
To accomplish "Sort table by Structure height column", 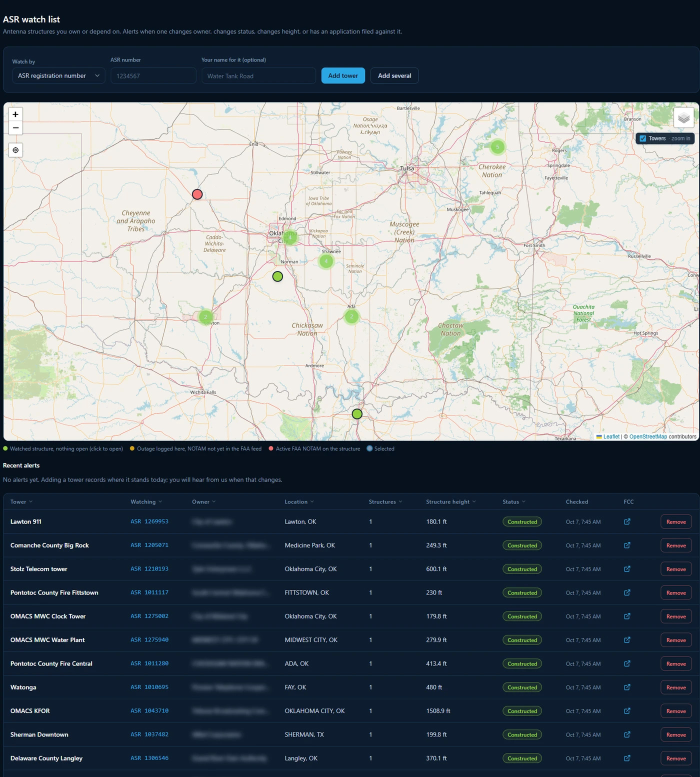I will [x=451, y=502].
